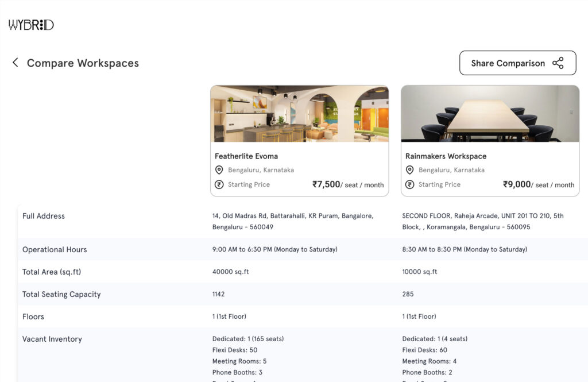Click Featherlite Evoma location pin icon

pos(219,170)
